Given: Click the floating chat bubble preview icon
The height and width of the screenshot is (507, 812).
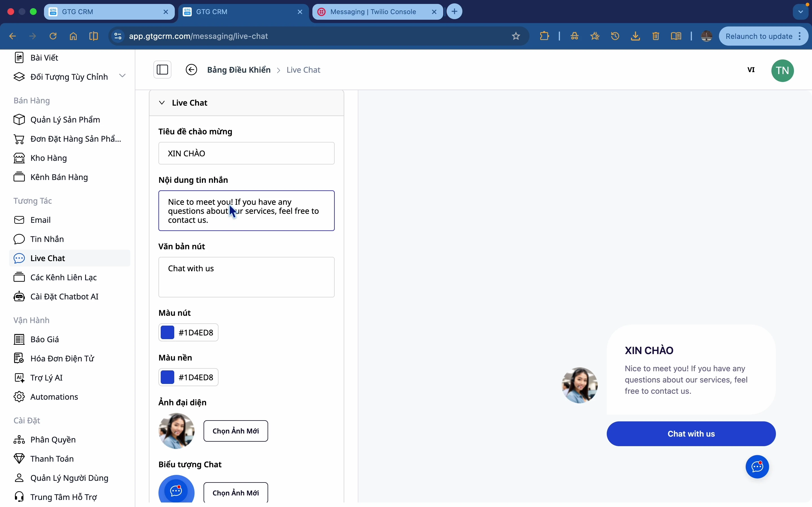Looking at the screenshot, I should click(x=757, y=467).
